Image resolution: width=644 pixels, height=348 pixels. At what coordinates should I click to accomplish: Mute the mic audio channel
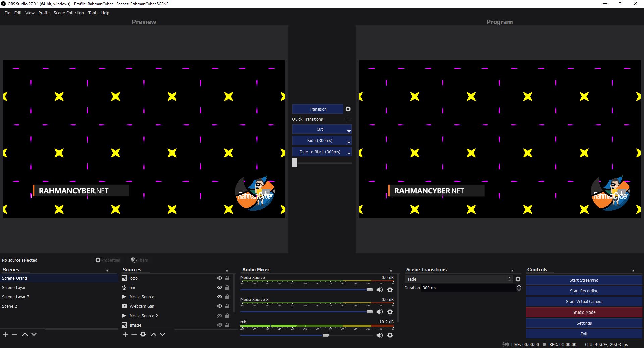(380, 335)
